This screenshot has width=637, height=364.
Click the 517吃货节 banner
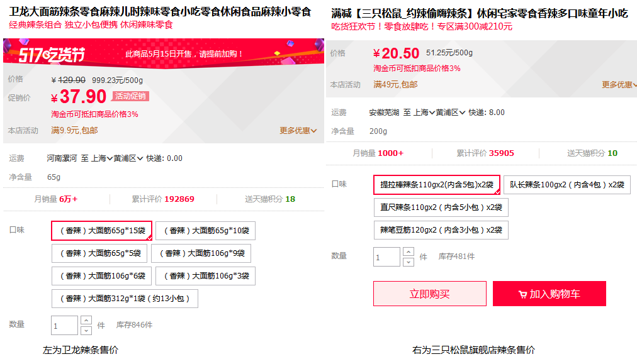pos(164,53)
